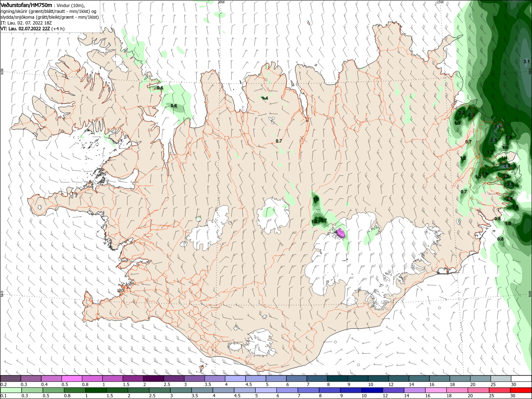This screenshot has width=532, height=399.
Task: Click the 0.2 label on the snow scale
Action: 3,384
